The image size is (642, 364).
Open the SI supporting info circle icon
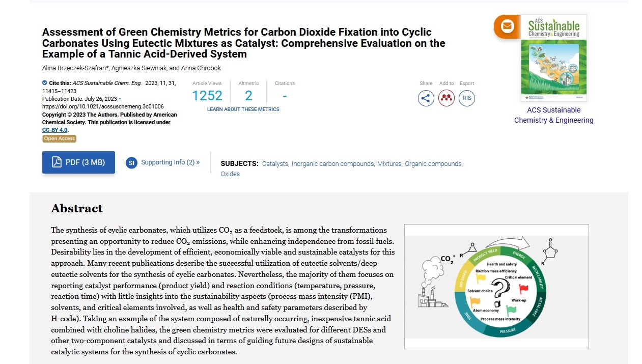point(131,163)
